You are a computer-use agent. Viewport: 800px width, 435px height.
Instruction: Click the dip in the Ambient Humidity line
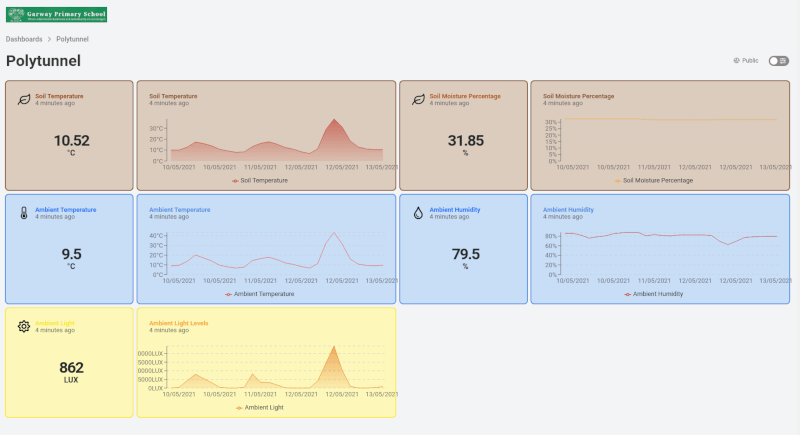coord(728,244)
